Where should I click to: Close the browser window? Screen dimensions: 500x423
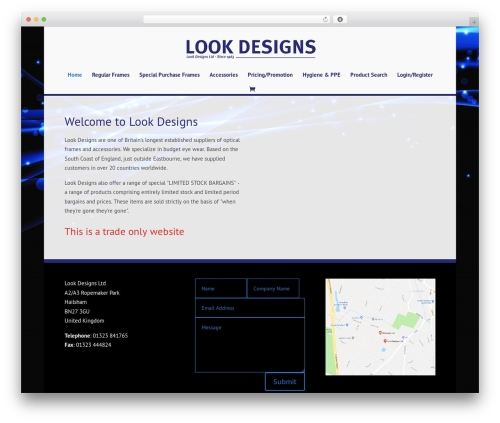coord(29,19)
